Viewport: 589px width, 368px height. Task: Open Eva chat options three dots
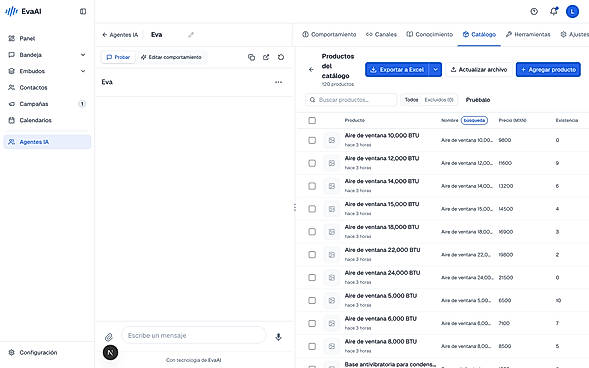point(278,82)
